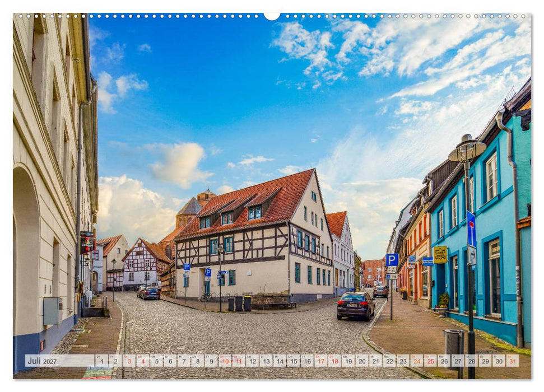Click date cell 8 in calendar row

tap(198, 361)
